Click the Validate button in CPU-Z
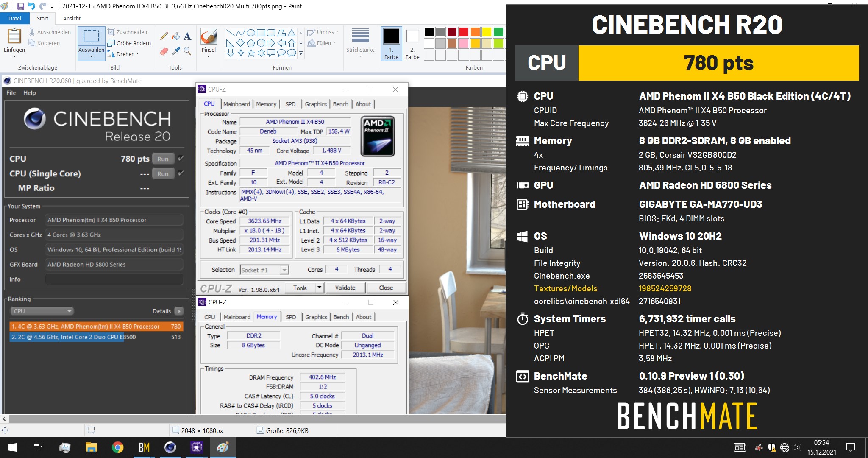This screenshot has width=868, height=458. (345, 288)
